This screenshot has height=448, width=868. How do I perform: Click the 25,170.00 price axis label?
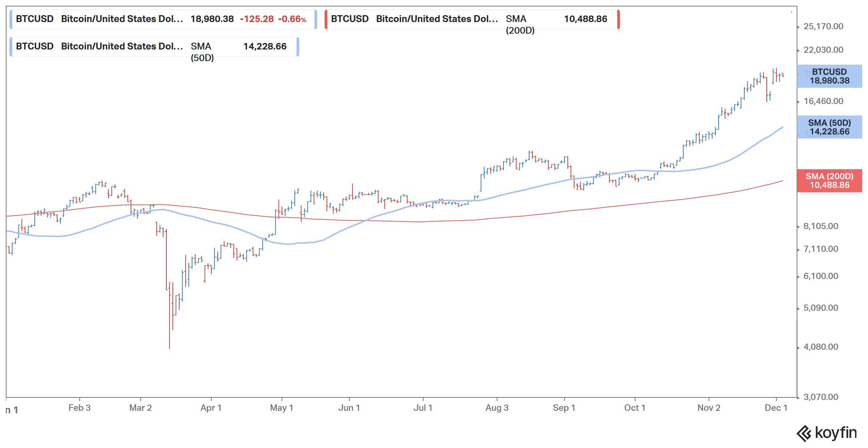[x=824, y=26]
